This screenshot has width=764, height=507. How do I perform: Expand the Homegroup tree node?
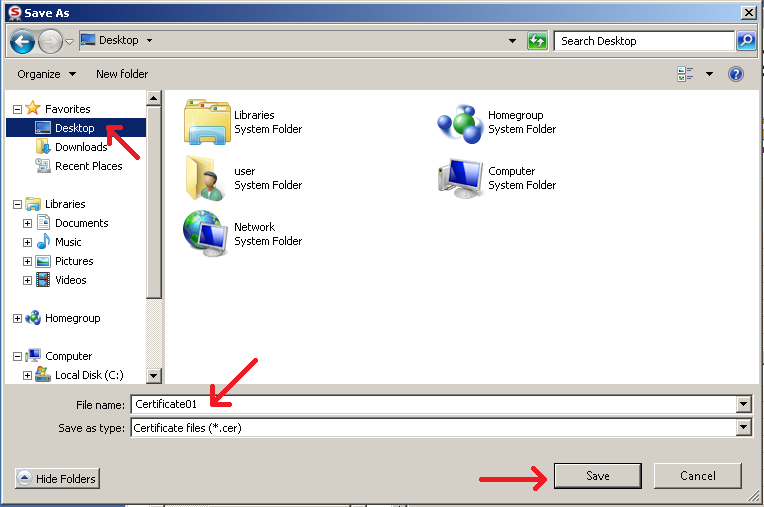point(17,318)
